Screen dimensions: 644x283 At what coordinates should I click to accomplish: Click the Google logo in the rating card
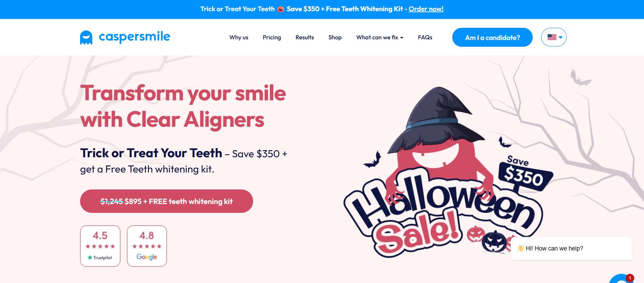click(147, 257)
